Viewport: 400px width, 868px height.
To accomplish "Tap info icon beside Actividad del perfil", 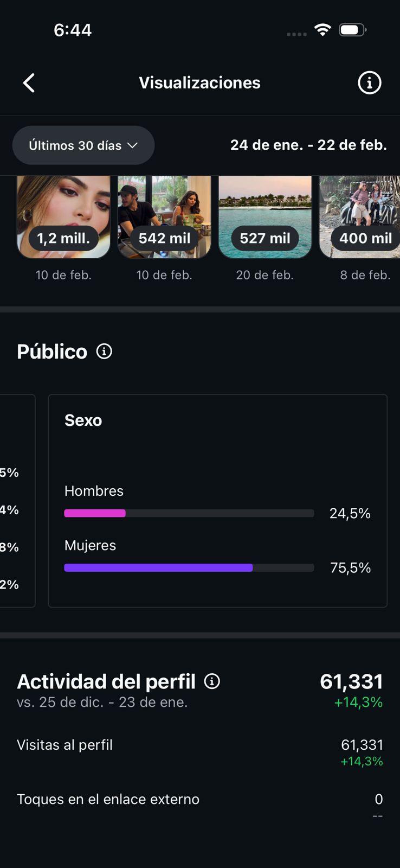I will (x=212, y=681).
